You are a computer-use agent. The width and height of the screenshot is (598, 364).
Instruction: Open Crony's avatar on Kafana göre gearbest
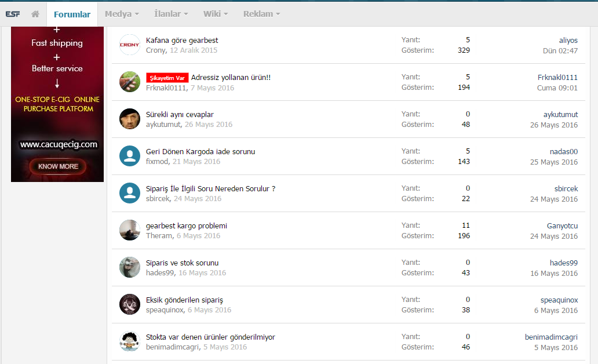coord(130,45)
